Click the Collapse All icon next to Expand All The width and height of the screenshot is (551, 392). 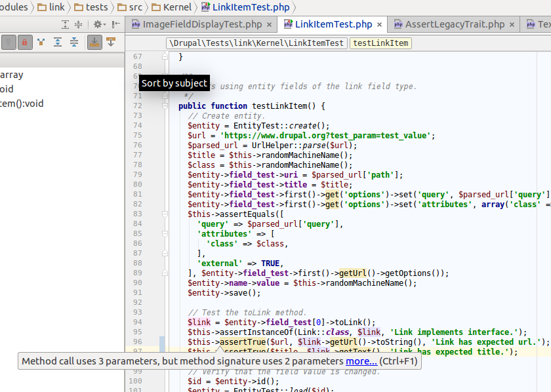[78, 25]
